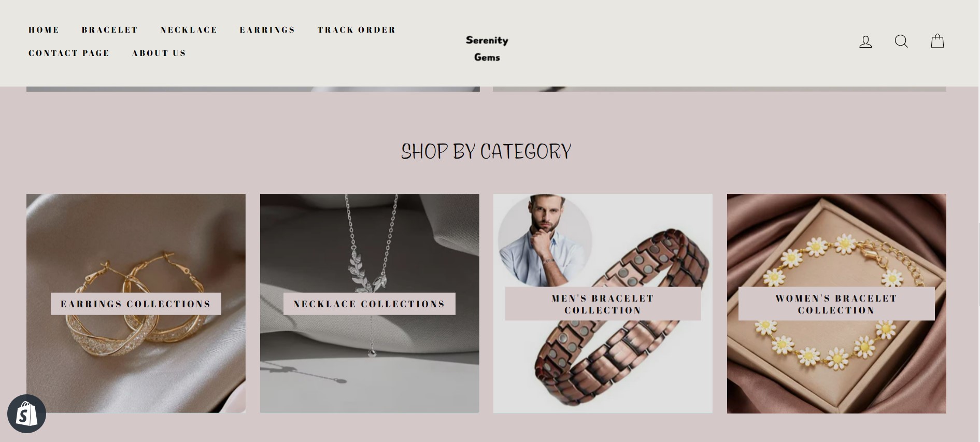The width and height of the screenshot is (980, 442).
Task: Select the Necklace menu item
Action: (x=189, y=30)
